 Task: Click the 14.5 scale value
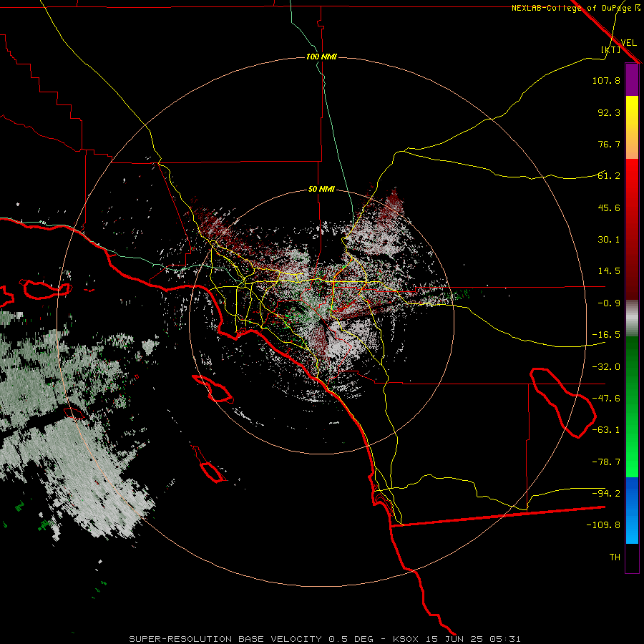[x=609, y=271]
